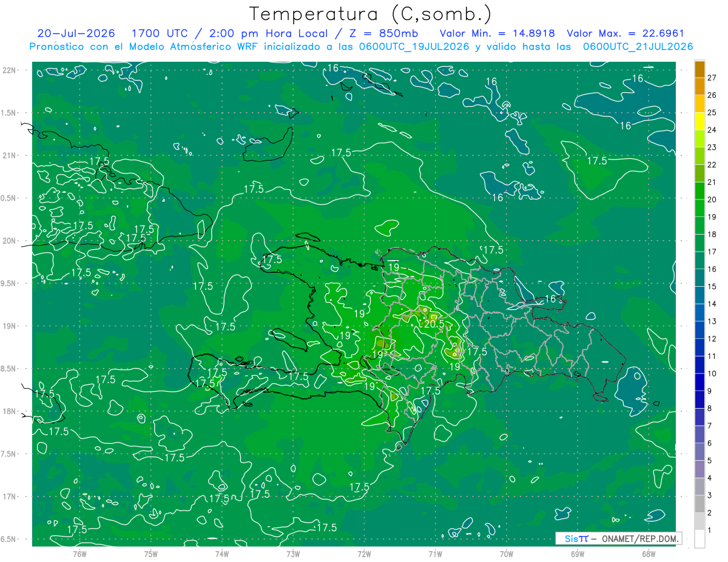Click the "24" color bar label

[x=712, y=130]
